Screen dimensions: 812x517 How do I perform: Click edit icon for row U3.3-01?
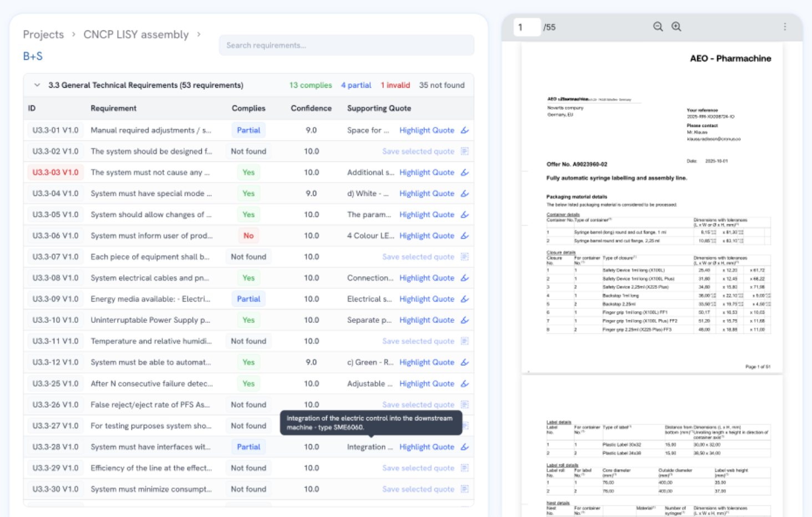click(465, 130)
